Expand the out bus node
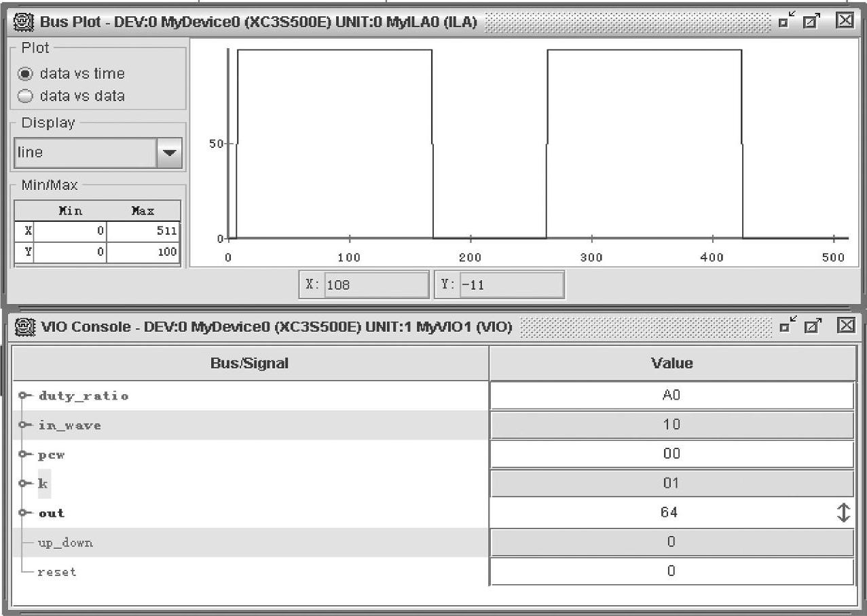 coord(24,513)
